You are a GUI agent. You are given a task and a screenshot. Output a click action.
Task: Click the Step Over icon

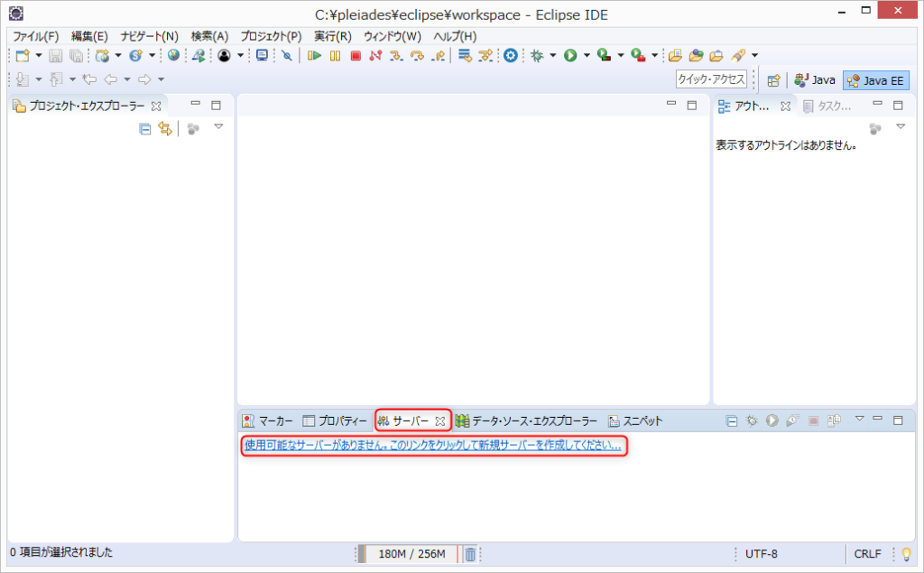click(x=417, y=55)
